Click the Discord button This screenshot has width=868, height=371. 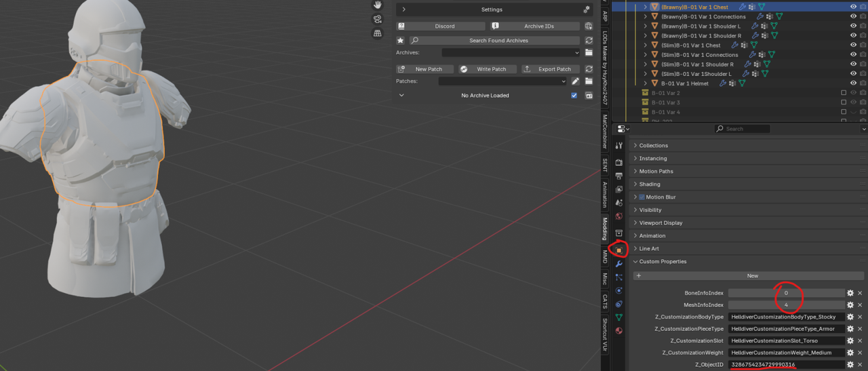coord(441,26)
